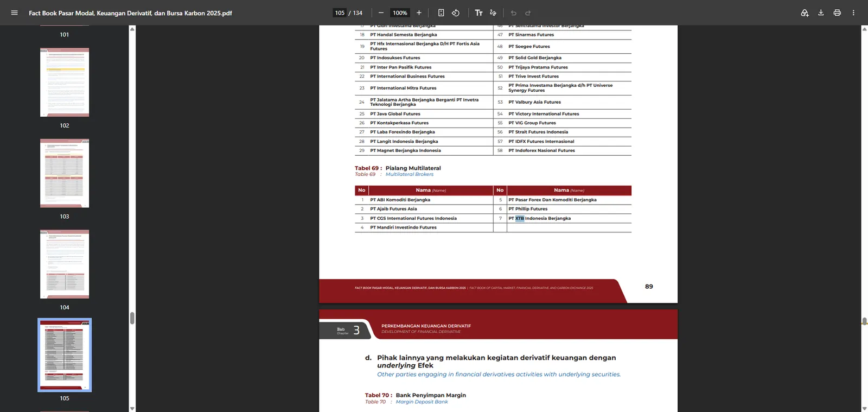Click PT Ajaib Futures Asia entry
The width and height of the screenshot is (868, 412).
click(393, 209)
